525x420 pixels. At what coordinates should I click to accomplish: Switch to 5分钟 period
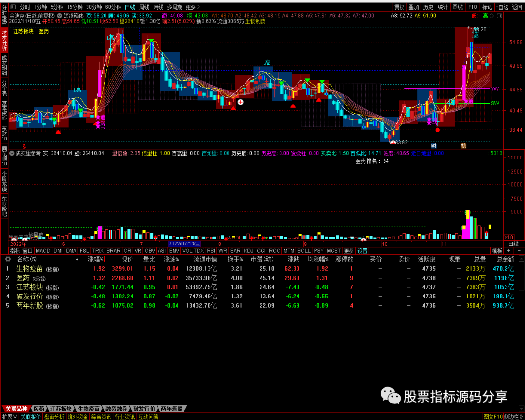57,7
